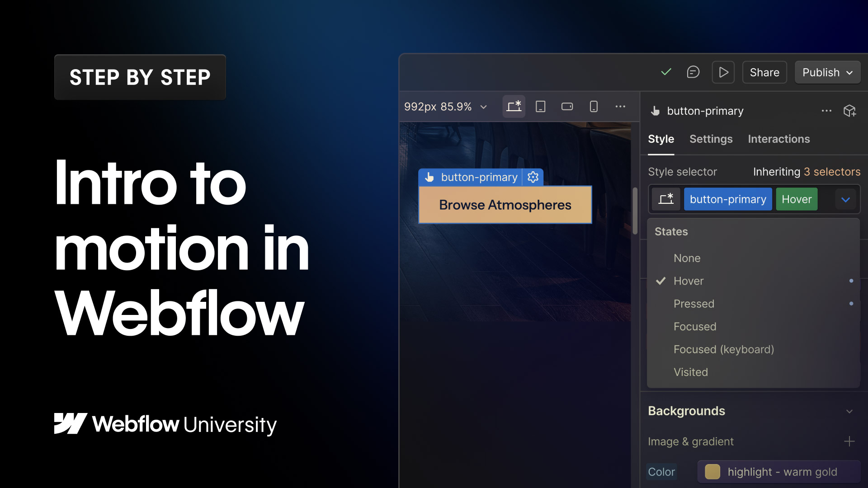
Task: Switch to the Settings tab
Action: coord(711,139)
